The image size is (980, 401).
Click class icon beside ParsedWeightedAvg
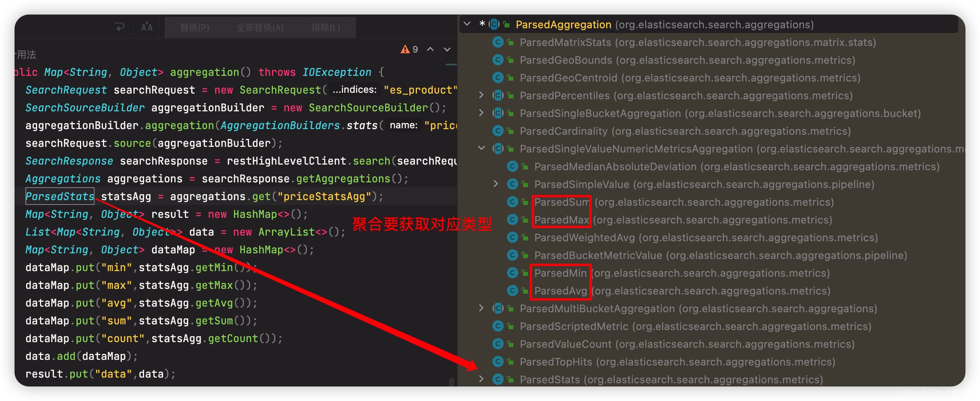tap(513, 237)
